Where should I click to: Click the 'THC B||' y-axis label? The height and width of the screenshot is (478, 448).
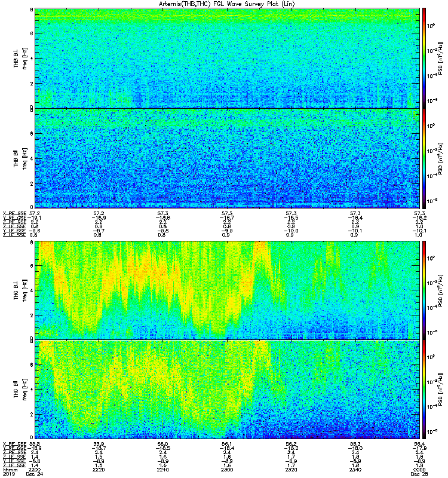(16, 390)
